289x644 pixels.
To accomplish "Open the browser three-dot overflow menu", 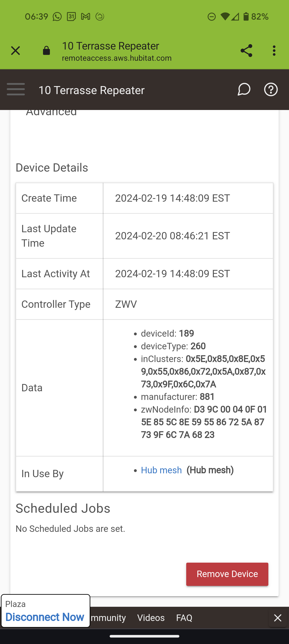I will (274, 51).
